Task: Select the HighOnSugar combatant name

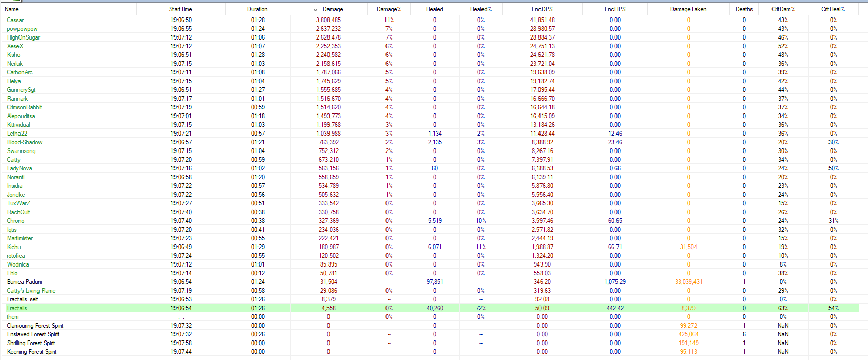Action: pos(24,37)
